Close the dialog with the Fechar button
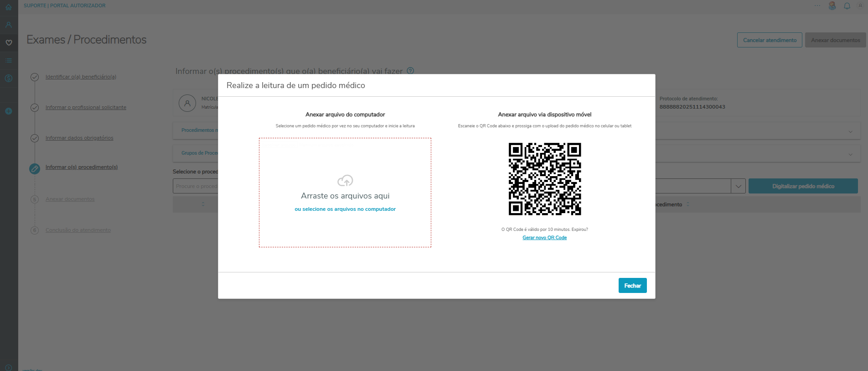This screenshot has height=371, width=868. tap(633, 286)
